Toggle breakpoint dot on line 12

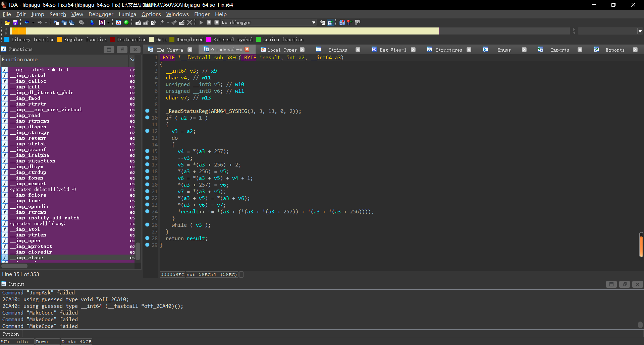[147, 131]
